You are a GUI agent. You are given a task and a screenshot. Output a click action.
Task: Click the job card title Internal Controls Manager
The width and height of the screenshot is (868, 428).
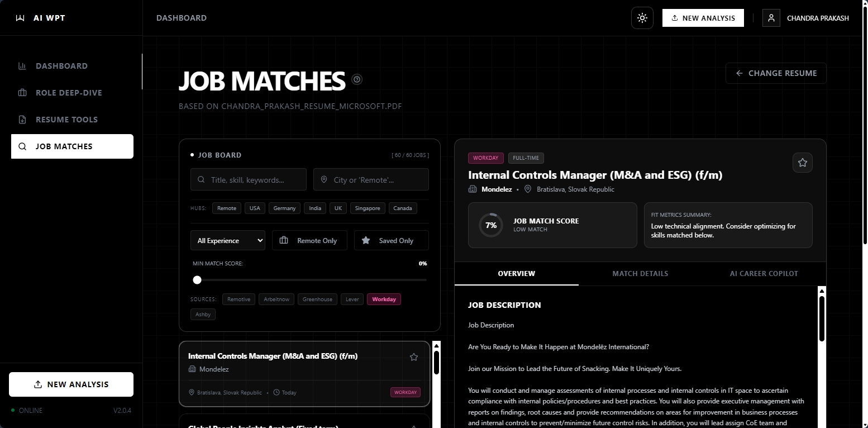(x=273, y=356)
